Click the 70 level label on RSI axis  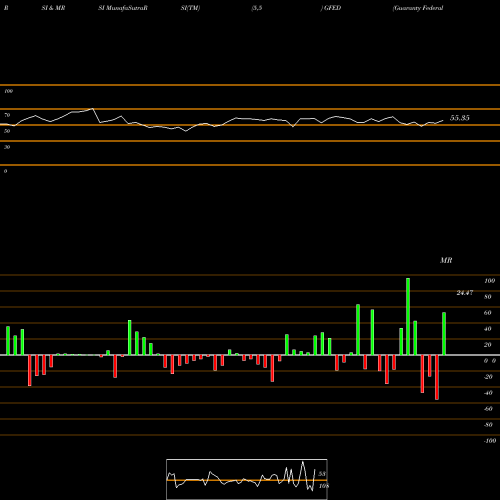tap(7, 115)
